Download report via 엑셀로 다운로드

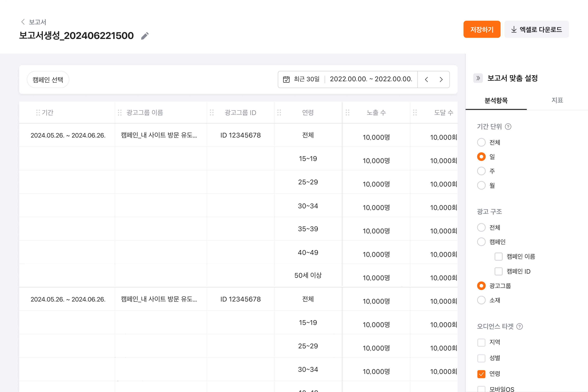tap(537, 29)
